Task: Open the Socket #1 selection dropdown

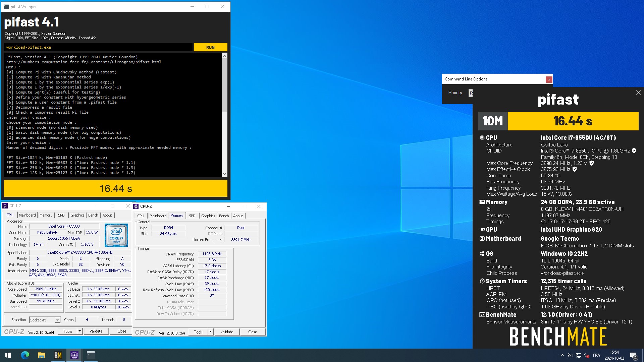Action: click(45, 320)
